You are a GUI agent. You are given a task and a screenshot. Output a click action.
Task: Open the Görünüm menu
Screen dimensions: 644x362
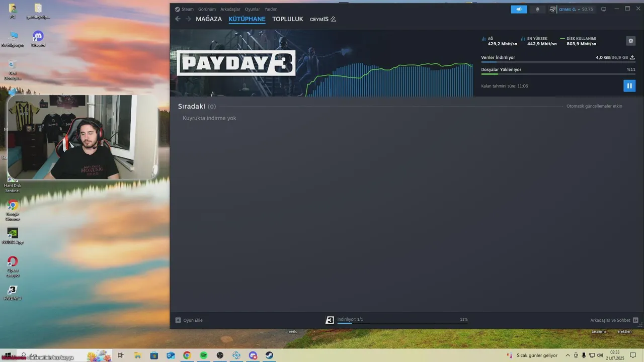pos(207,9)
